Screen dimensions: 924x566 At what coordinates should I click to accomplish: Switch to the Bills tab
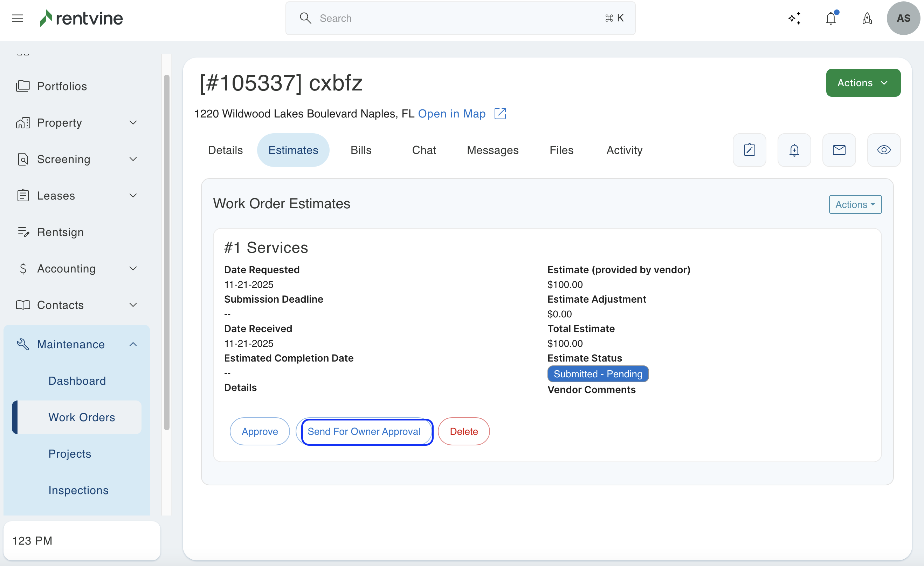[x=361, y=150]
